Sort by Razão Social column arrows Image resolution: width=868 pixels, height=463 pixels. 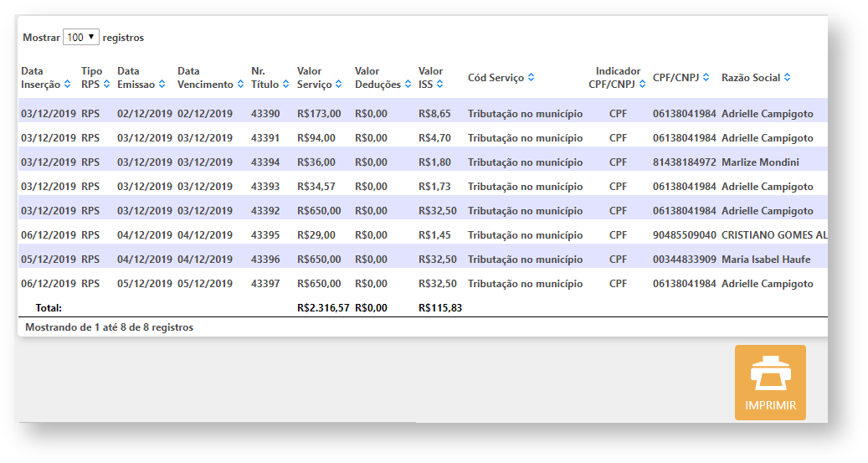coord(788,78)
